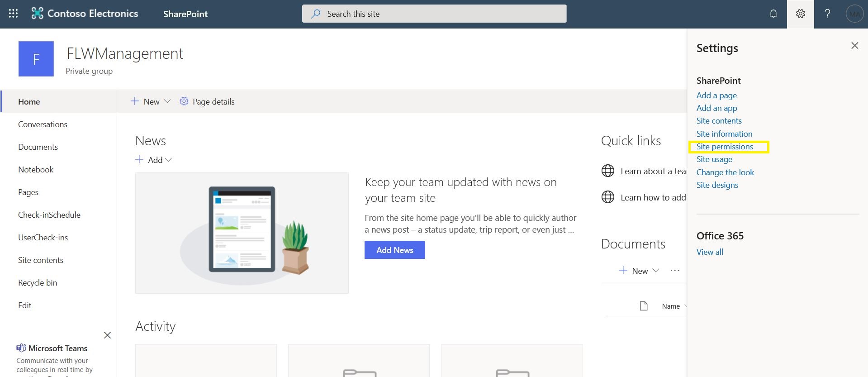868x377 pixels.
Task: Open the notifications bell
Action: (x=773, y=14)
